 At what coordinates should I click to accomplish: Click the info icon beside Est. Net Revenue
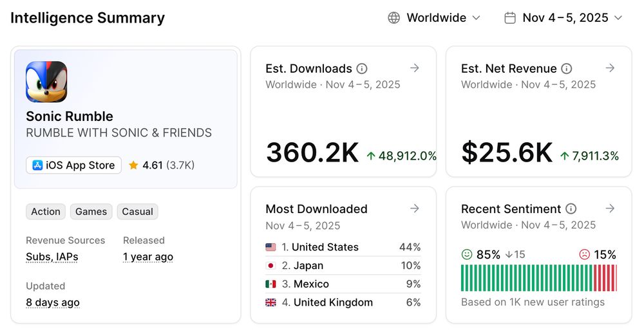567,69
